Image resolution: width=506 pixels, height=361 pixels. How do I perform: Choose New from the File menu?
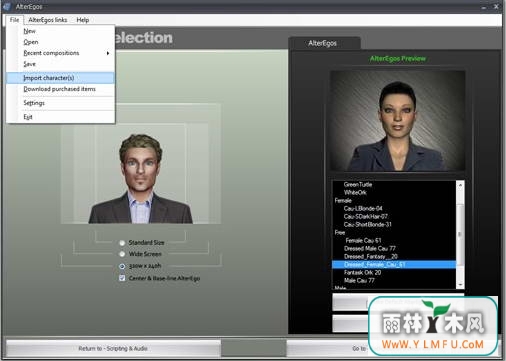point(60,31)
